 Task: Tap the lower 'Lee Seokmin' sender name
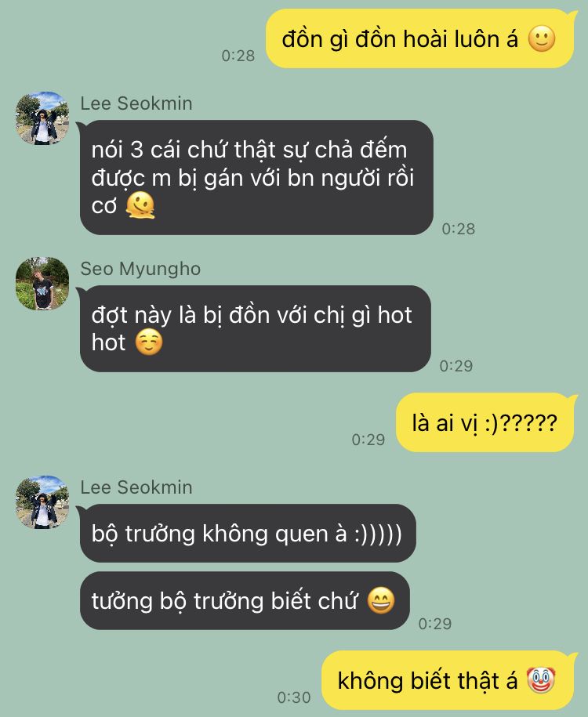tap(136, 487)
